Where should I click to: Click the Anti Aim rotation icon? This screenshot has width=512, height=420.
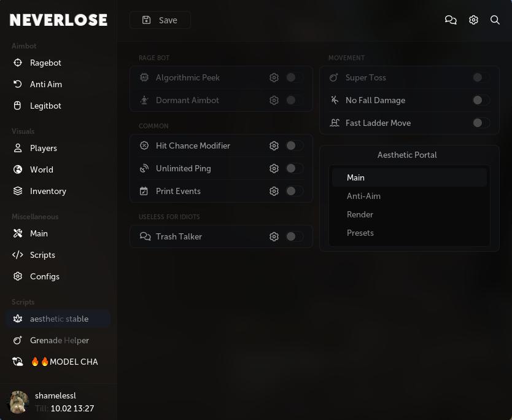[x=18, y=84]
